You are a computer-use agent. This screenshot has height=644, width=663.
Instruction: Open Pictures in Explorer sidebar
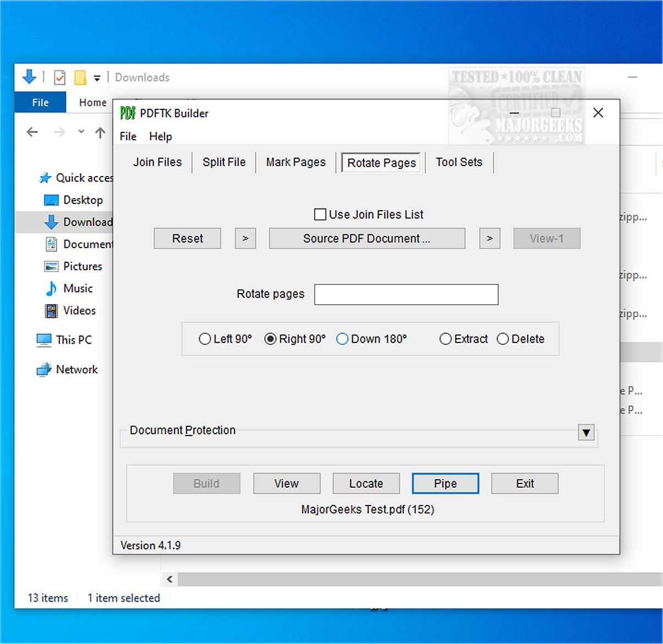point(73,266)
